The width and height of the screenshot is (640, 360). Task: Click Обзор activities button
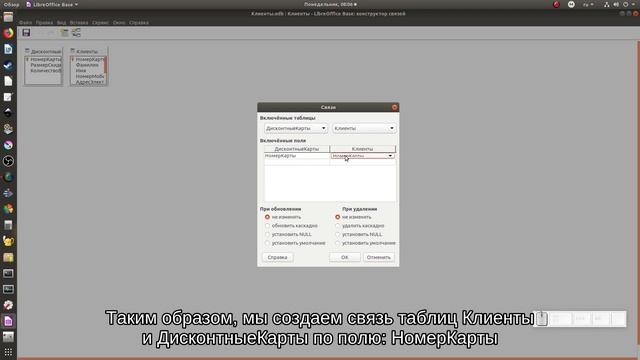click(11, 4)
